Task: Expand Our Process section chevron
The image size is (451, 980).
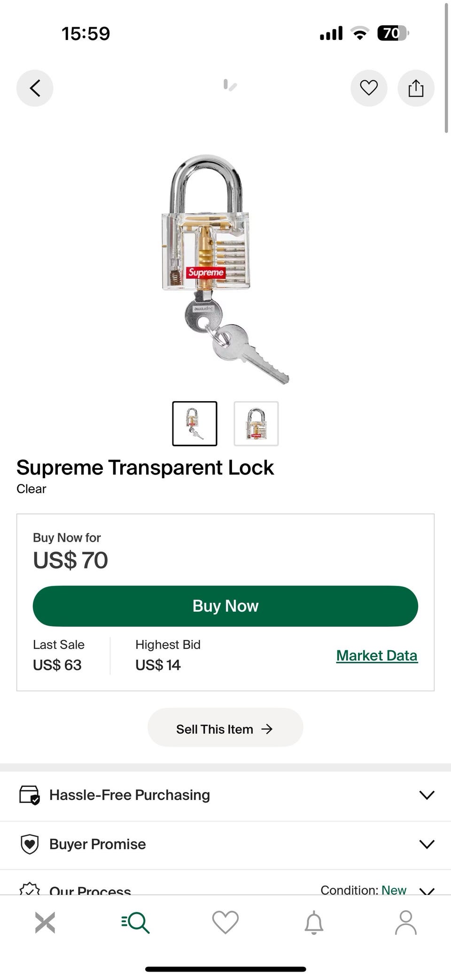Action: pyautogui.click(x=427, y=890)
